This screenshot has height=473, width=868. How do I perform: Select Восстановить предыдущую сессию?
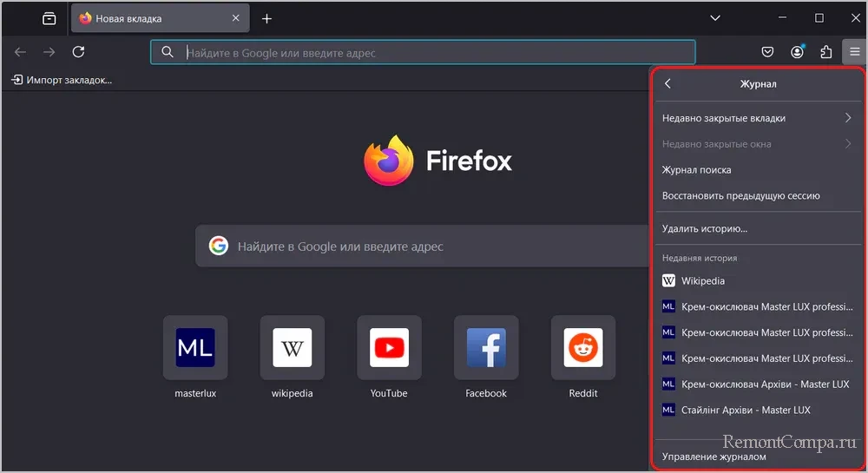pyautogui.click(x=757, y=196)
